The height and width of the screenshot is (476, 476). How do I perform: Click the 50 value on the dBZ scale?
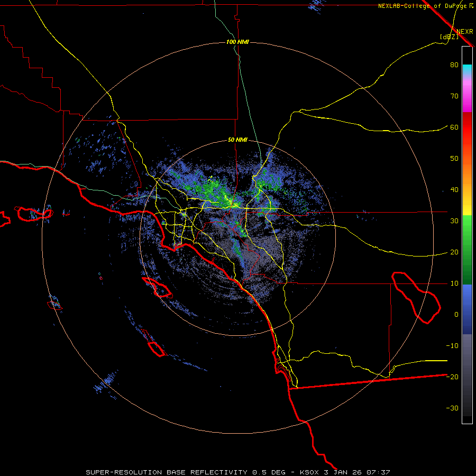coord(454,159)
